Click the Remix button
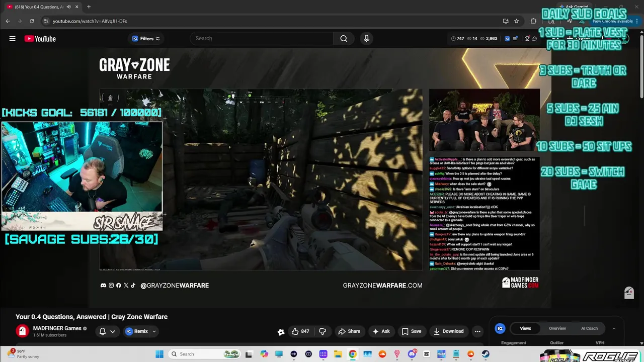Screen dimensions: 644x362 [x=137, y=331]
